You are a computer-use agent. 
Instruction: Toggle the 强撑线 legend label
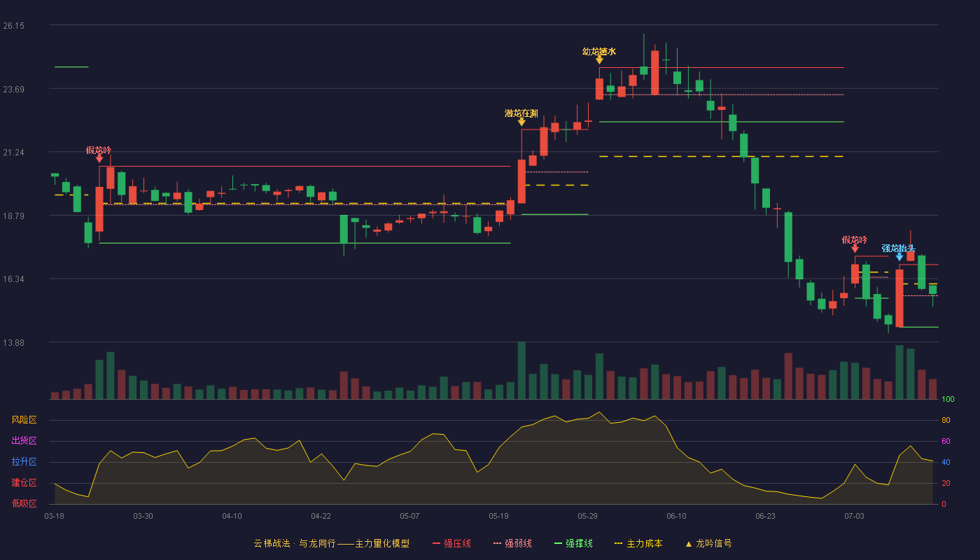(x=580, y=543)
